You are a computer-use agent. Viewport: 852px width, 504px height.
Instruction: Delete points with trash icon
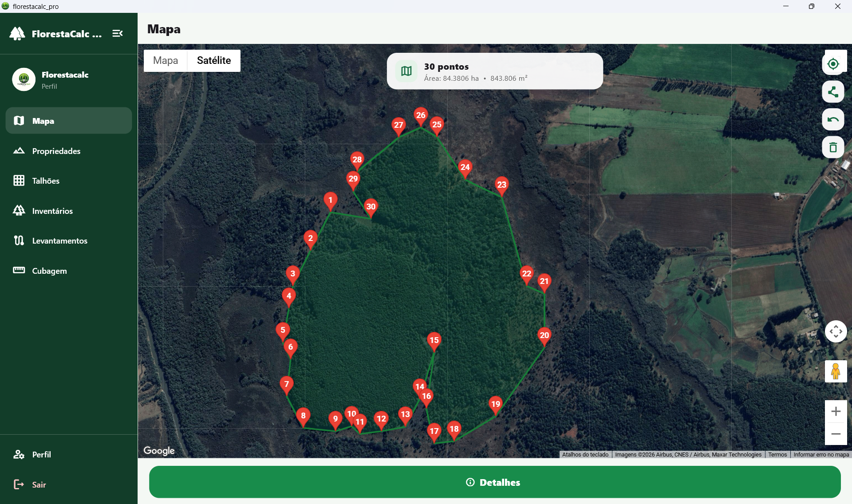(x=833, y=147)
